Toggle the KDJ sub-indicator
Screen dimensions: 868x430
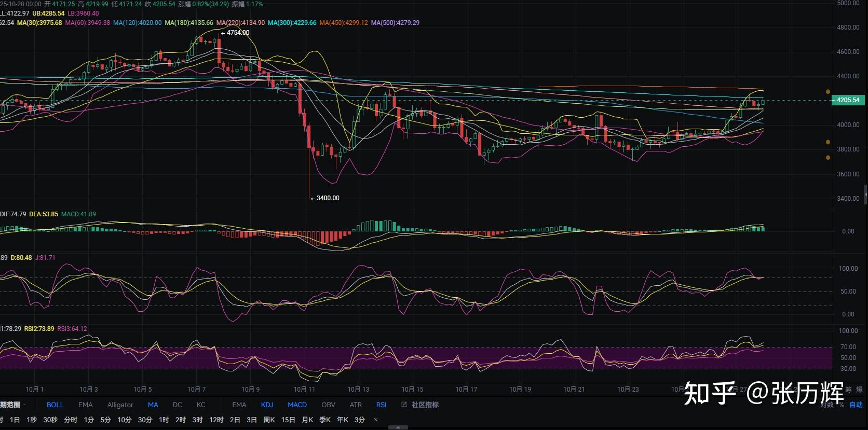(267, 405)
